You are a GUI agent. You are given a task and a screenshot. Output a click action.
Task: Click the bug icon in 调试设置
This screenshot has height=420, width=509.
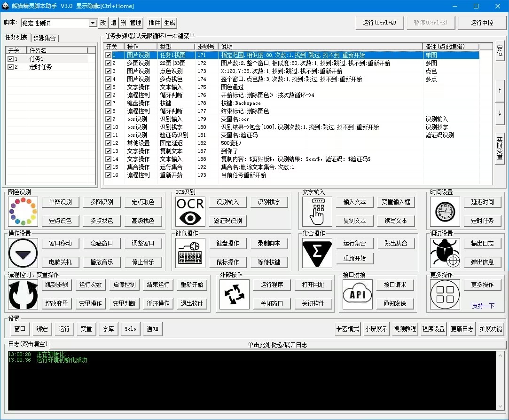(x=444, y=253)
